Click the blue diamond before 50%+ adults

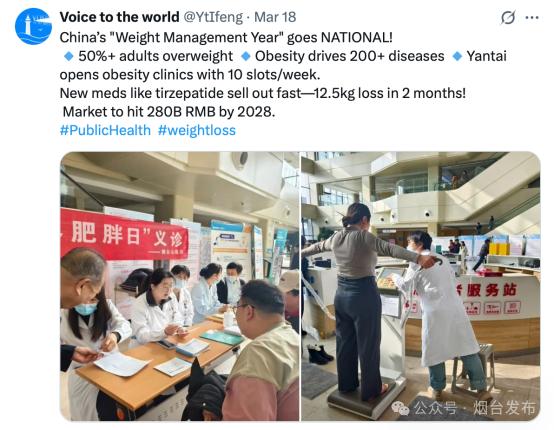68,56
